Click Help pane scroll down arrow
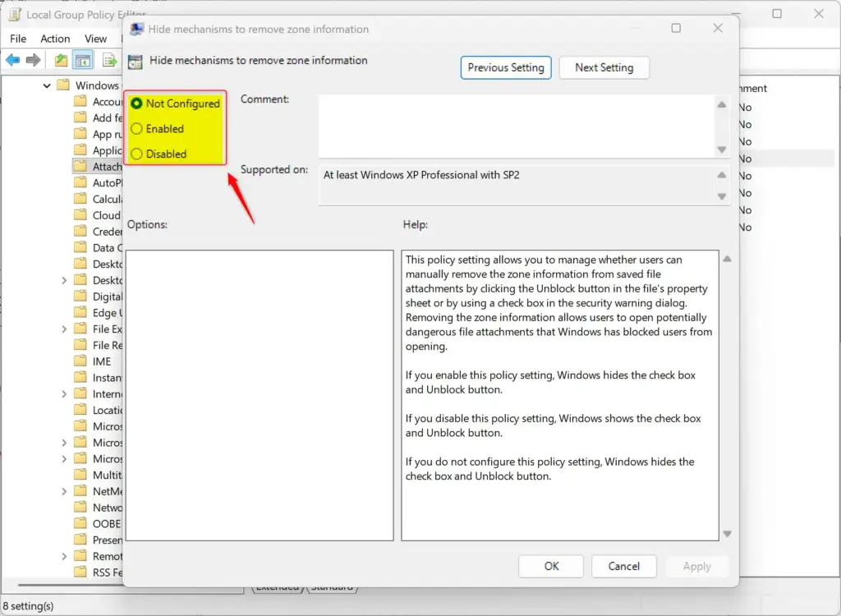 (728, 534)
